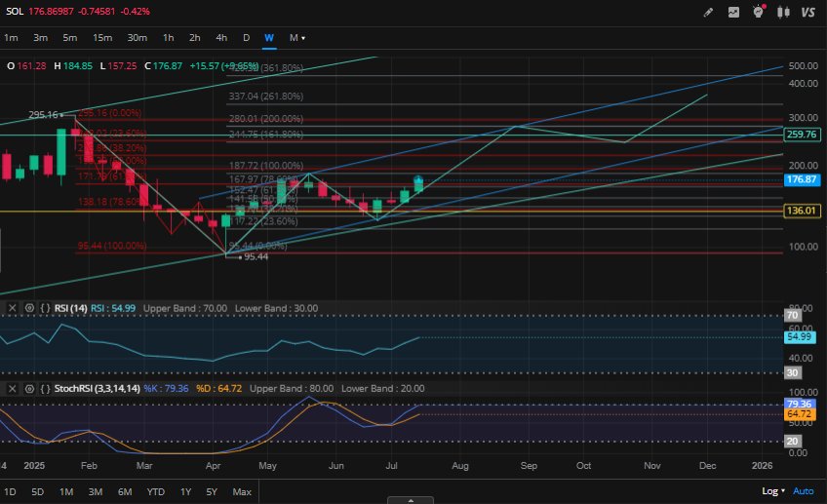Image resolution: width=827 pixels, height=504 pixels.
Task: Click the RSI (14) indicator title
Action: [x=70, y=308]
